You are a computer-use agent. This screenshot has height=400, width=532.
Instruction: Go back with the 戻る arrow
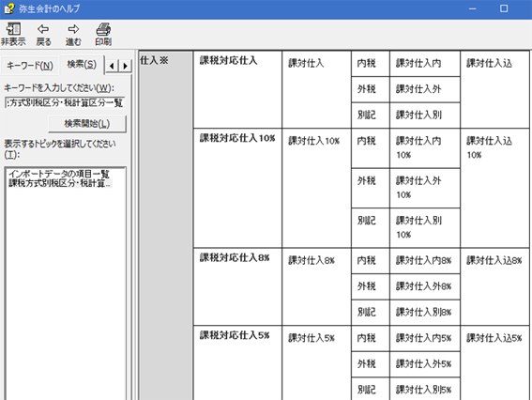click(x=43, y=34)
